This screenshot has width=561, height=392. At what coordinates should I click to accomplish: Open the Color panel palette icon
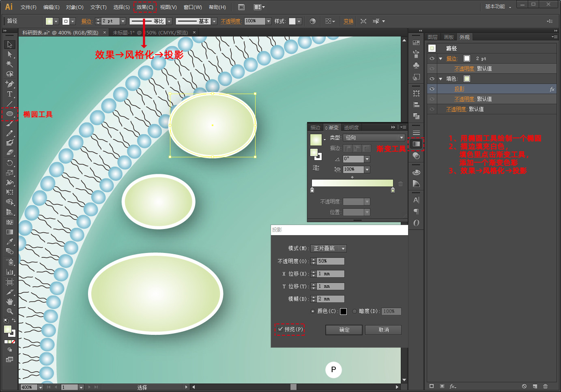(x=416, y=172)
